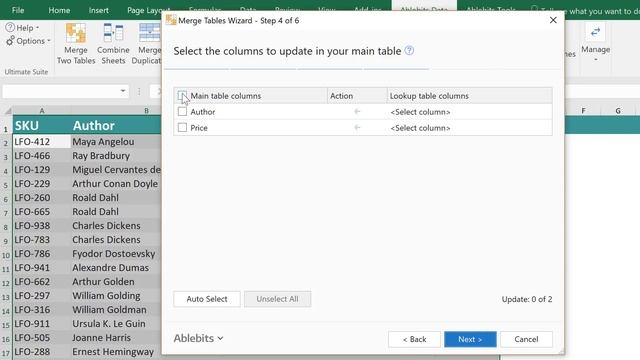The height and width of the screenshot is (360, 640).
Task: Click the Auto Select button
Action: [207, 299]
